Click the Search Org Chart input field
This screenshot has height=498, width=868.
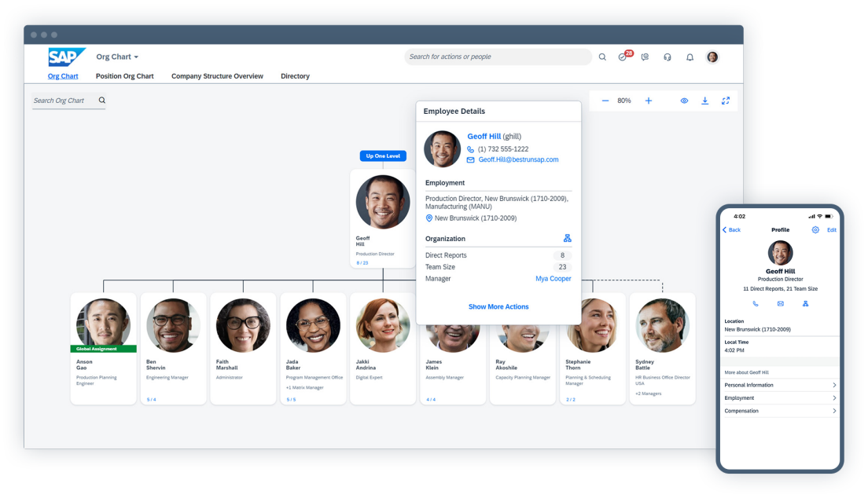pos(63,101)
